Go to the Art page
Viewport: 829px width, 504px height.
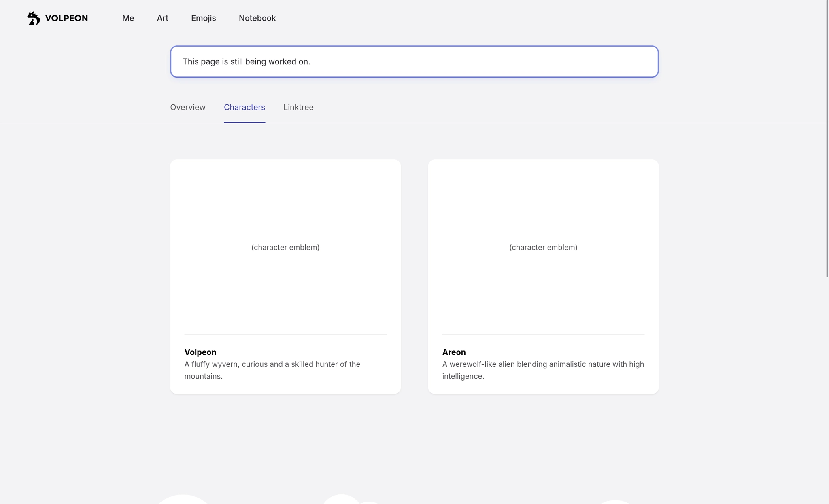pyautogui.click(x=162, y=18)
